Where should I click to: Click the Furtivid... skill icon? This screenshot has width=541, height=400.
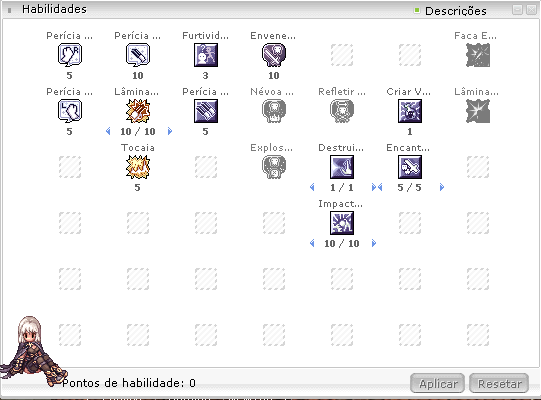tap(206, 55)
